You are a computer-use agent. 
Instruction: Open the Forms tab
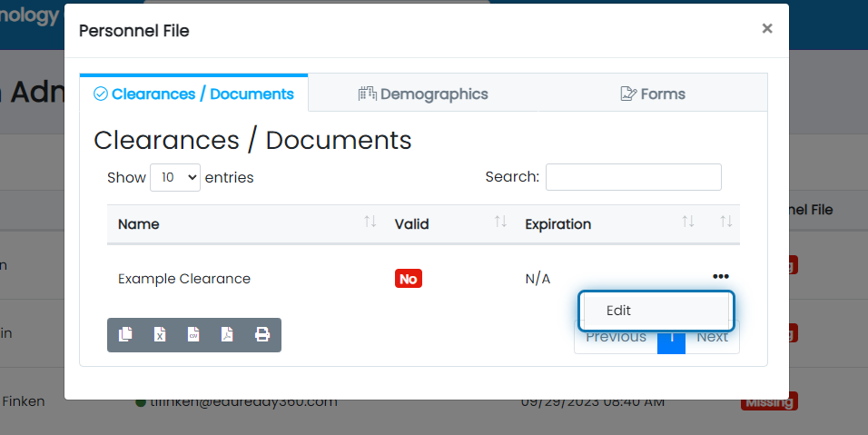point(652,94)
